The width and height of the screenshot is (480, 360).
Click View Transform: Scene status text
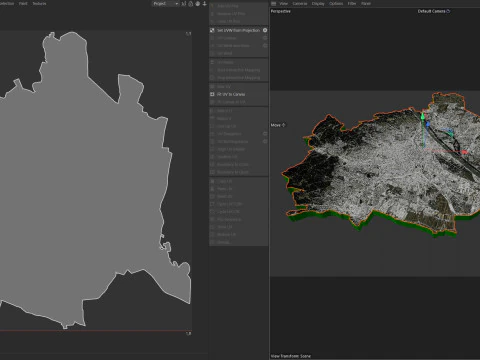click(291, 356)
